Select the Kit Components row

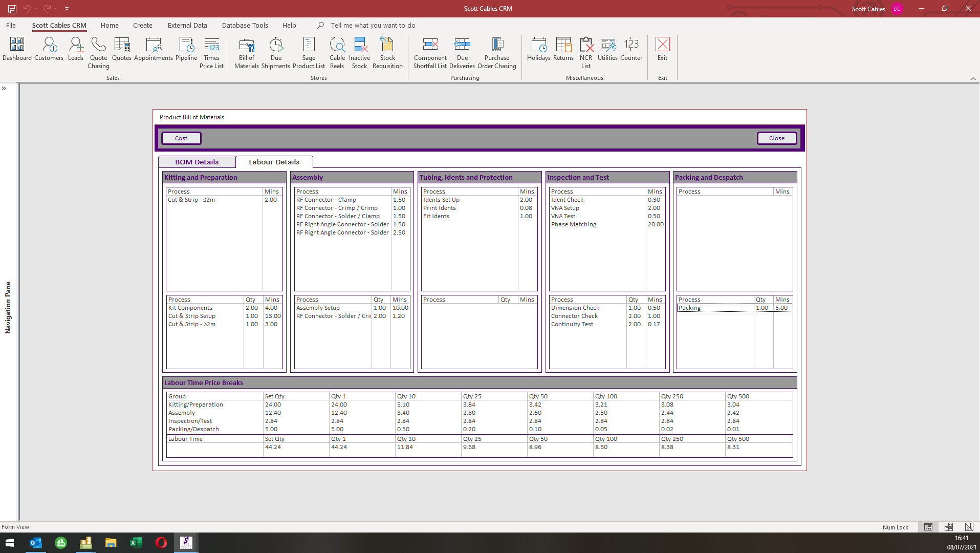pos(224,308)
